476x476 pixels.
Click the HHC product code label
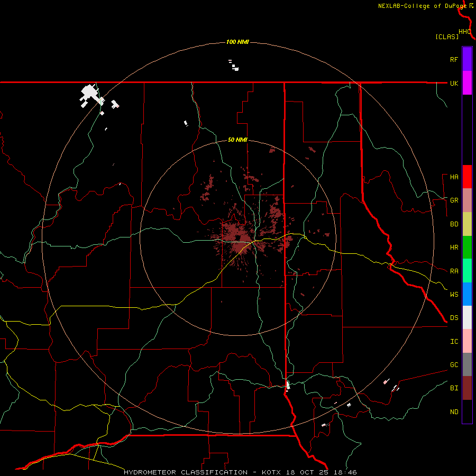pos(464,32)
